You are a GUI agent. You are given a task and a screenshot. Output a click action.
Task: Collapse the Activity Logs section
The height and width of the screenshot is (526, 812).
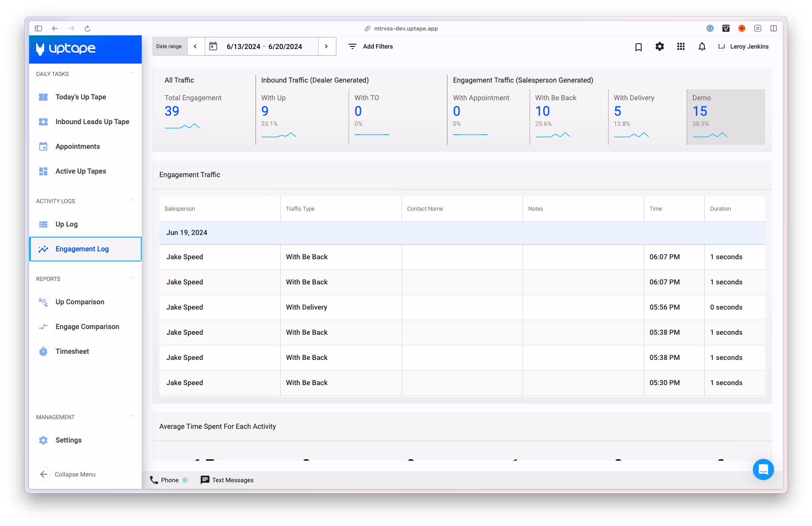click(133, 200)
